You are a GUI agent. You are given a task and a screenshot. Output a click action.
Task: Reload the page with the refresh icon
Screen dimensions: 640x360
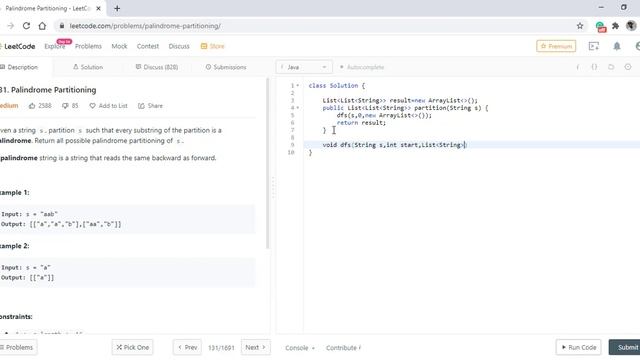pos(26,26)
